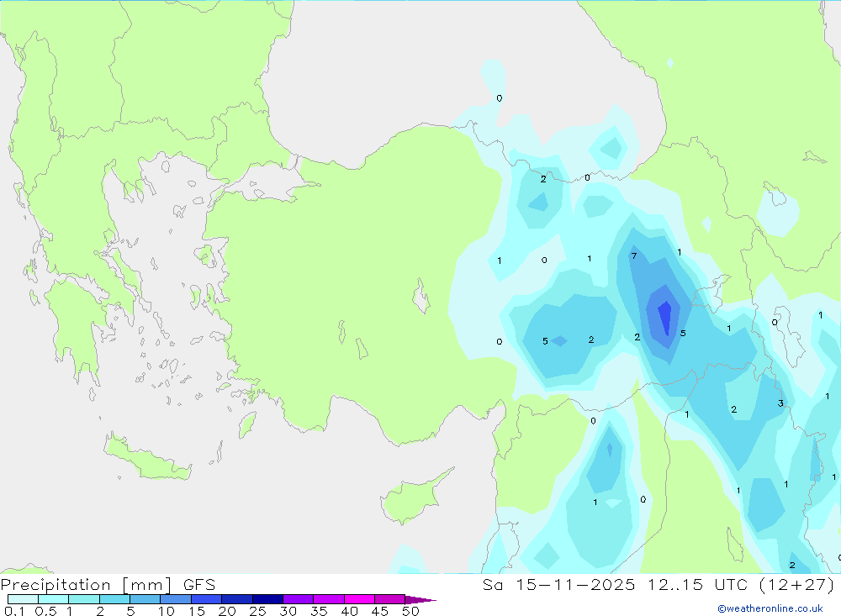Pick the 15–20 mm dark blue legend swatch

tap(207, 599)
